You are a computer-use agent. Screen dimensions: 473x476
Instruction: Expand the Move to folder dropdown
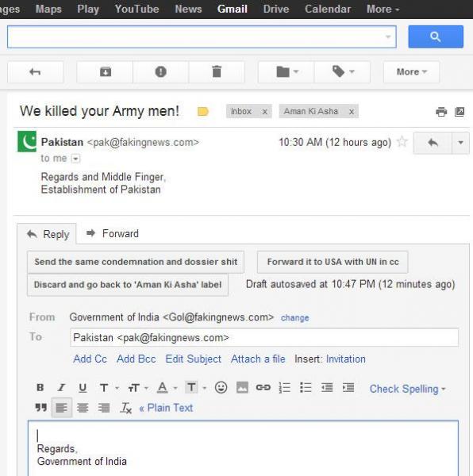pos(286,72)
